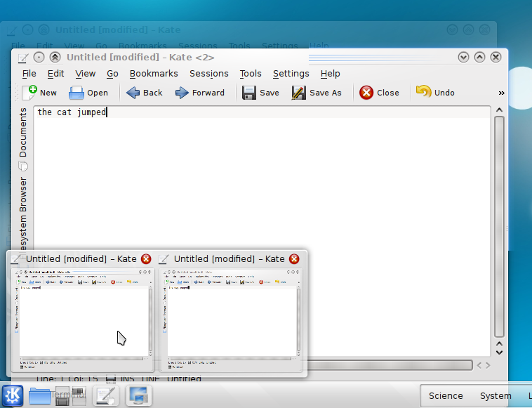Open the Sessions menu
This screenshot has height=408, width=532.
(x=209, y=74)
